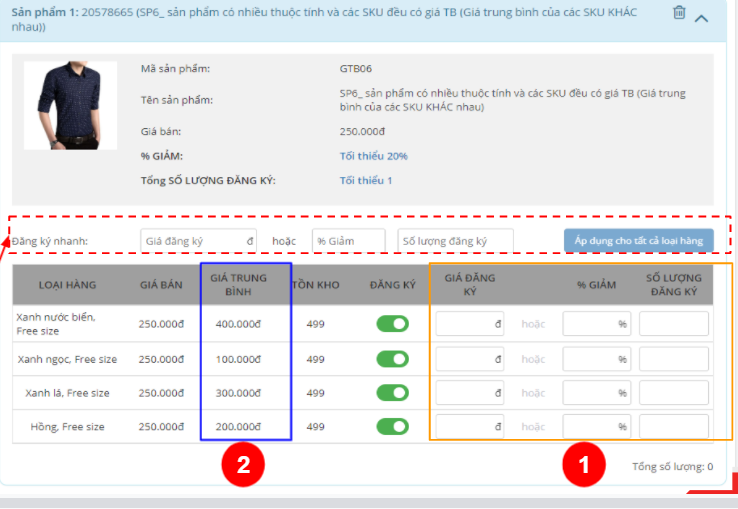Enter registration price for Xanh nước biển

(x=470, y=324)
